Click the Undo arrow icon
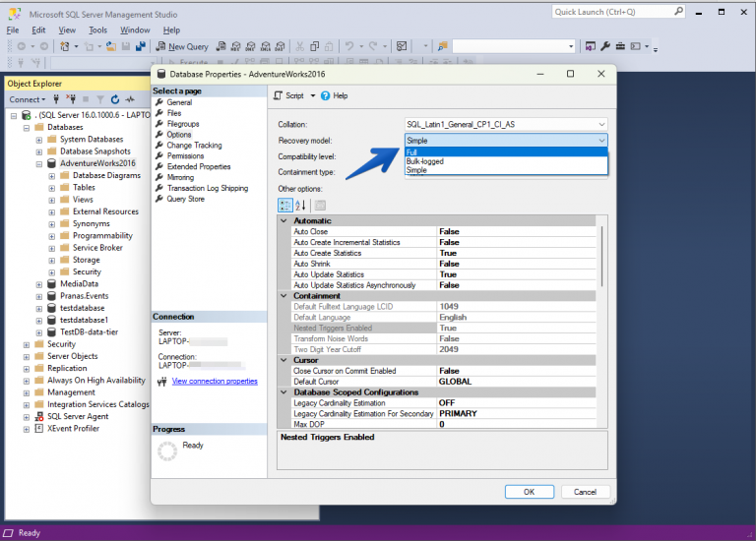The image size is (756, 541). click(x=349, y=46)
